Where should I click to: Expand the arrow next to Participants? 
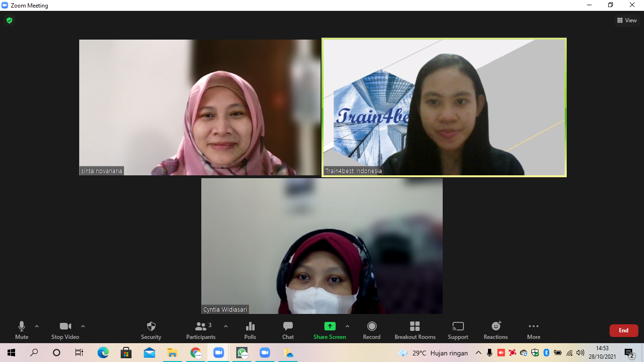pos(226,326)
